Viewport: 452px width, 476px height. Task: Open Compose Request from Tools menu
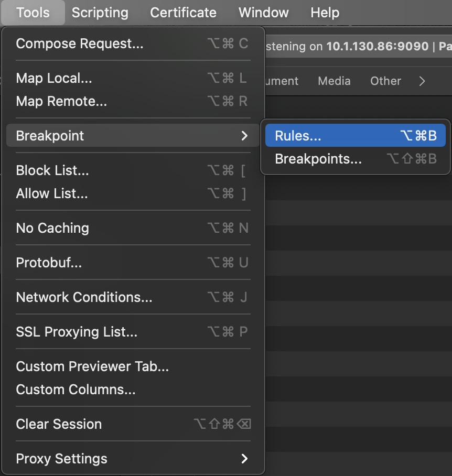tap(80, 44)
